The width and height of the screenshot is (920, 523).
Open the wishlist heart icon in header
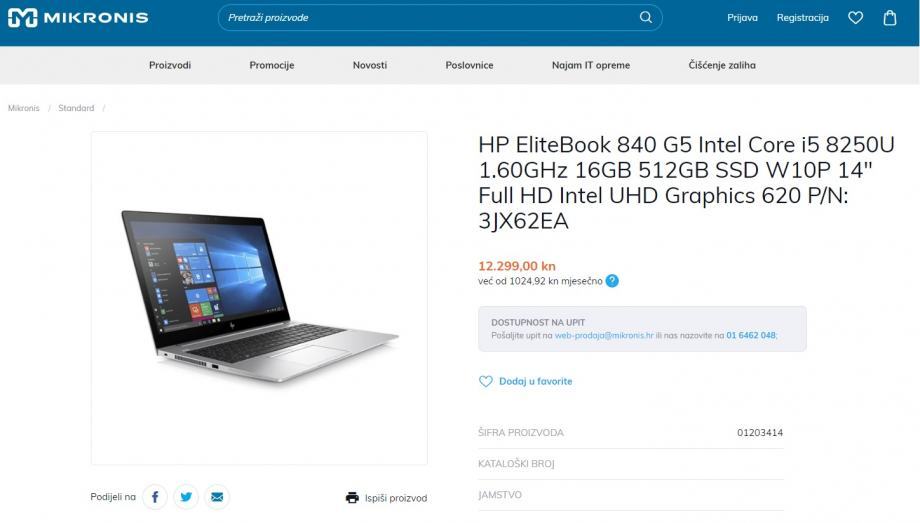click(855, 18)
